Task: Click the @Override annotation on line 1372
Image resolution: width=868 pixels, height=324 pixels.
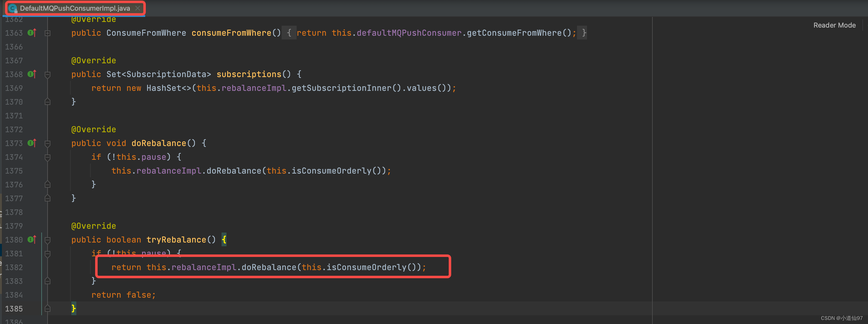Action: coord(93,129)
